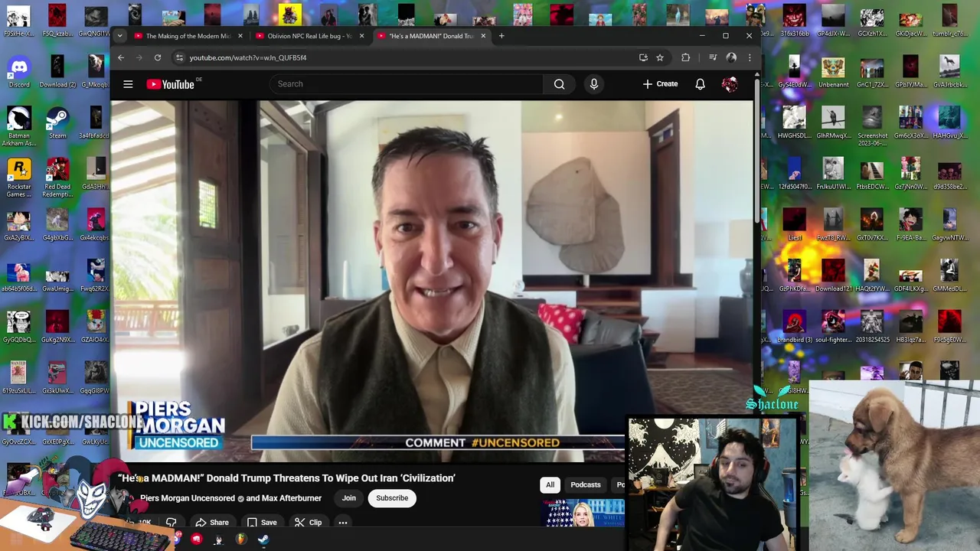Open Chrome three-dot menu
This screenshot has width=980, height=551.
(750, 57)
